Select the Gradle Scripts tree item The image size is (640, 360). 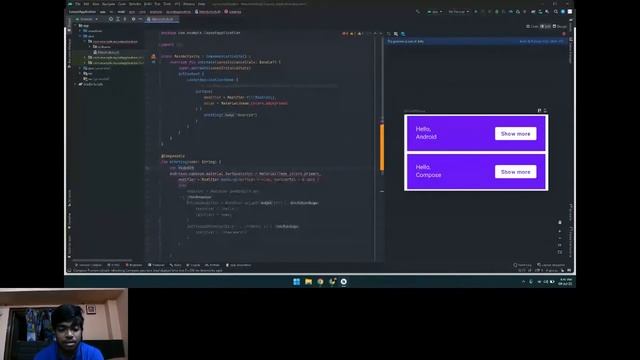[x=91, y=84]
